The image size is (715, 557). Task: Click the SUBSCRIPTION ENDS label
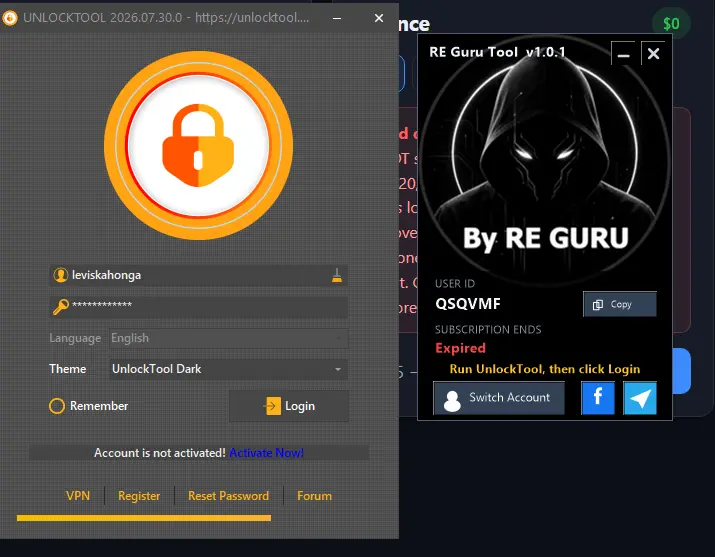[x=488, y=330]
